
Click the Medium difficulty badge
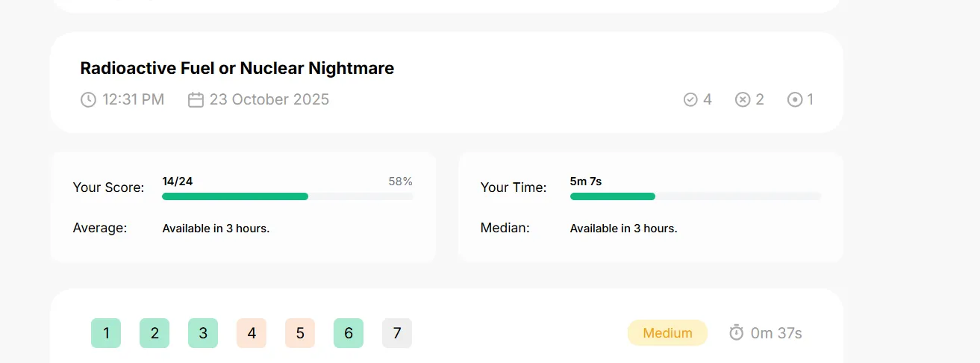(x=667, y=333)
